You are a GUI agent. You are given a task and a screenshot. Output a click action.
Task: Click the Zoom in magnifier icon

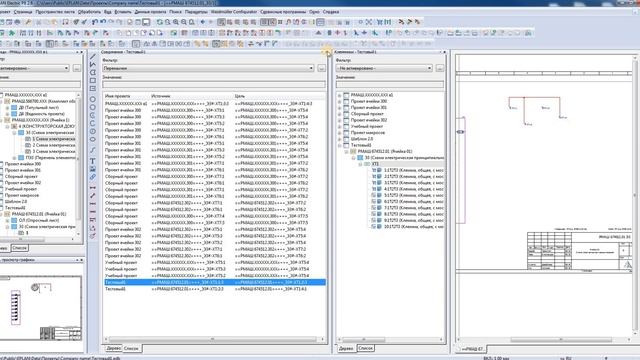click(x=176, y=22)
